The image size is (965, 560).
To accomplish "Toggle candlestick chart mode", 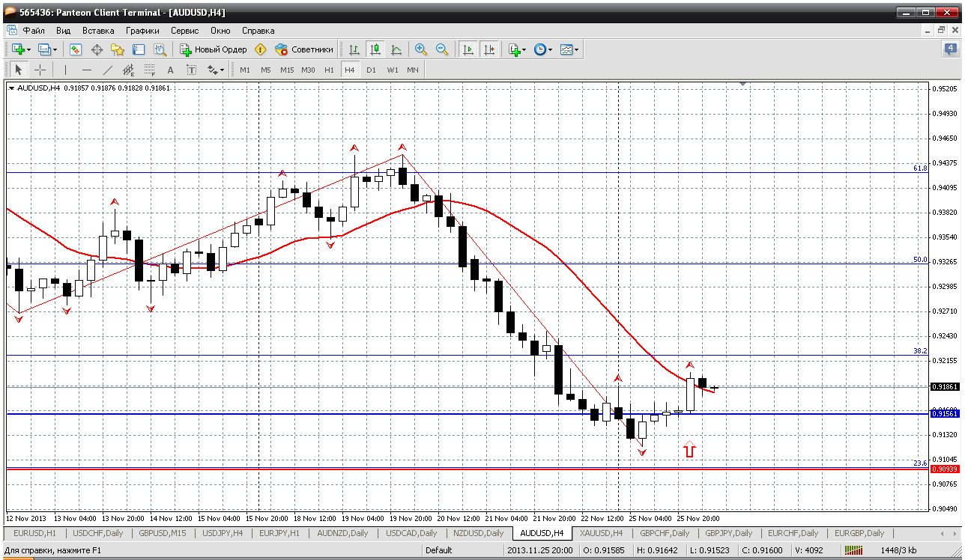I will tap(375, 49).
